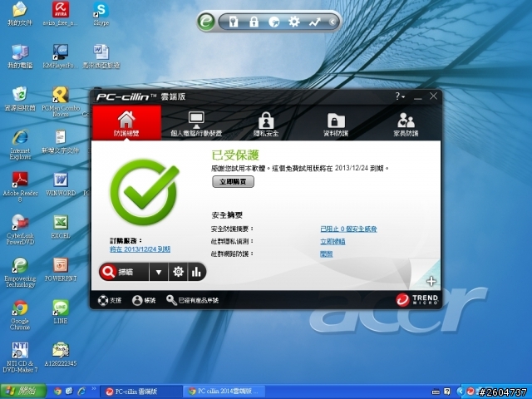This screenshot has width=532, height=399.
Task: Open 支援 support at window bottom
Action: (x=109, y=300)
